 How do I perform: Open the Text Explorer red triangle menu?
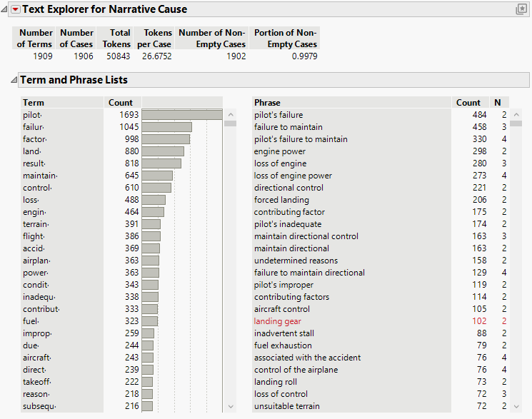click(x=15, y=9)
